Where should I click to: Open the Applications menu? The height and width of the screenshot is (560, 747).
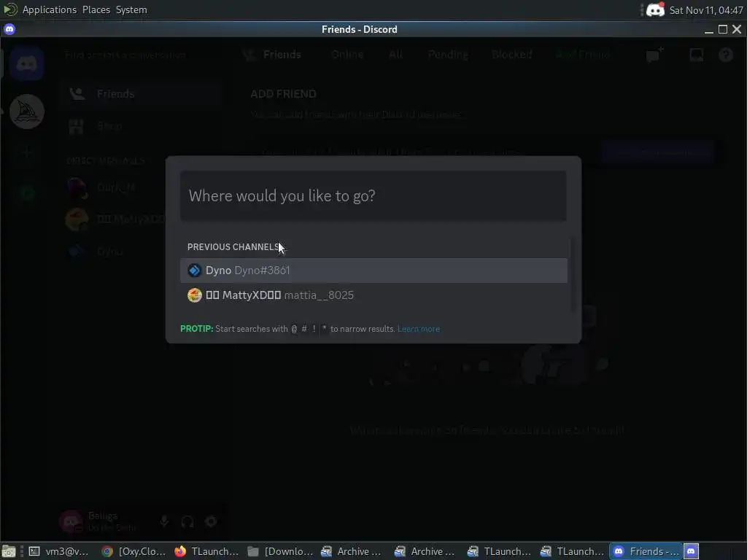pyautogui.click(x=50, y=9)
